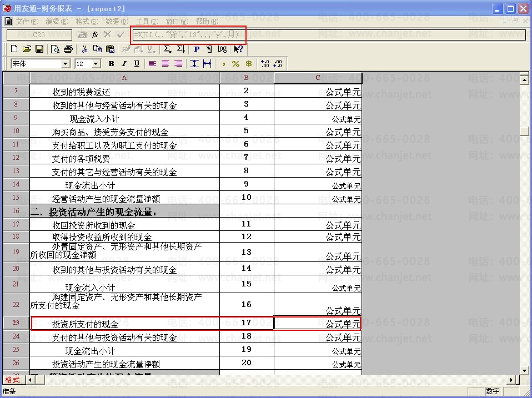Confirm formula with the checkmark icon

pos(120,34)
